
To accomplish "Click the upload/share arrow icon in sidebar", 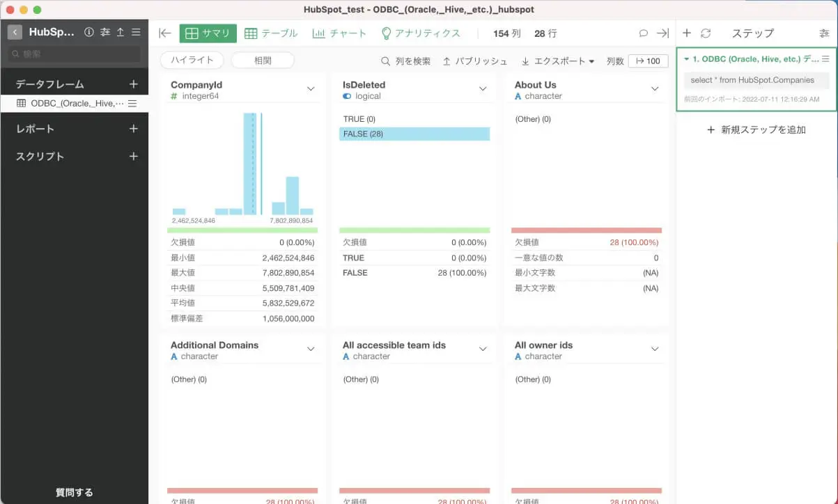I will pos(121,32).
